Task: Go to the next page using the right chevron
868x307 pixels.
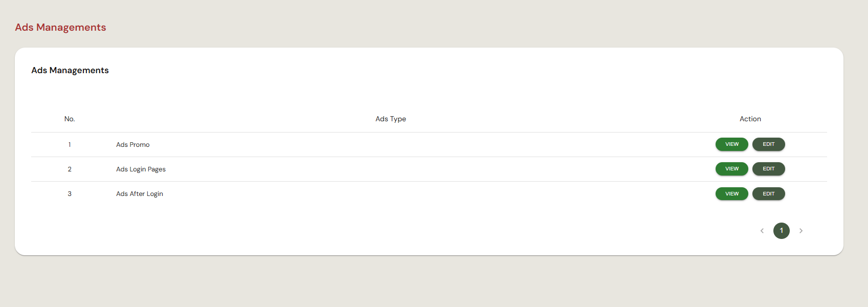Action: [801, 231]
